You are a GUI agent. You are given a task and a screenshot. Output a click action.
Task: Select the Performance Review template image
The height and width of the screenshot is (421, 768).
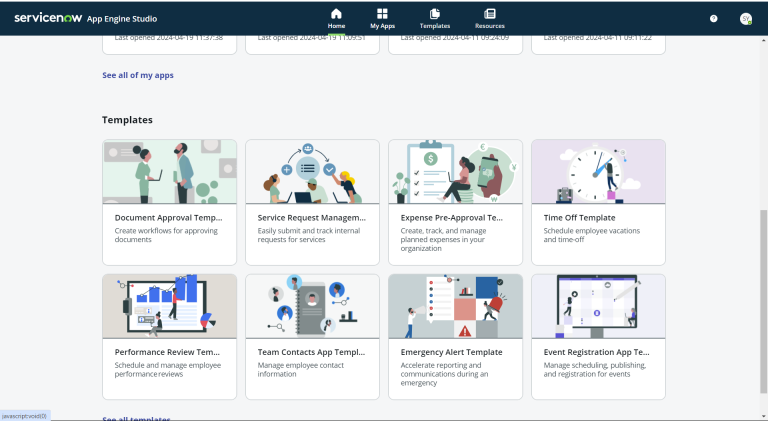(169, 306)
